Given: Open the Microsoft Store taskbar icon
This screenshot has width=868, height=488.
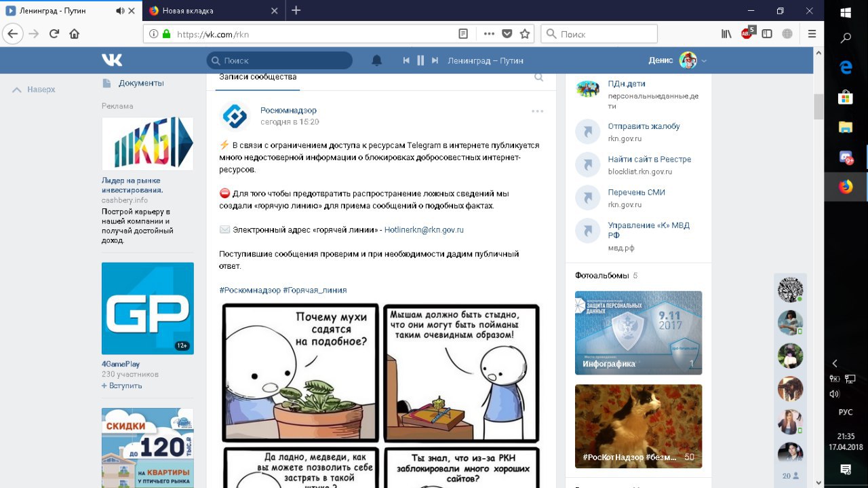Looking at the screenshot, I should click(x=846, y=97).
